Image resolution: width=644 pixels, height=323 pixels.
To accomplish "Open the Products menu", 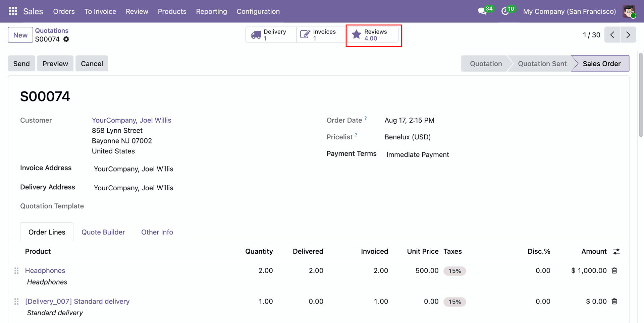I will point(172,11).
